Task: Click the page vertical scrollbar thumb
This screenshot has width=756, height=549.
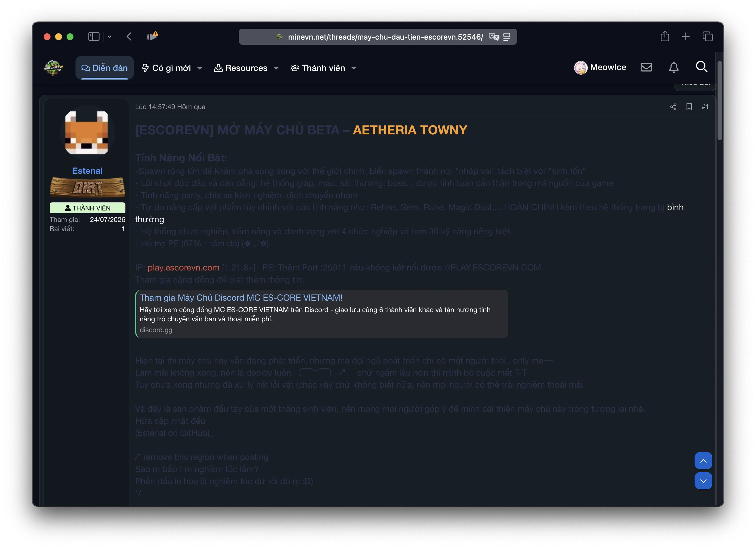Action: click(x=720, y=100)
